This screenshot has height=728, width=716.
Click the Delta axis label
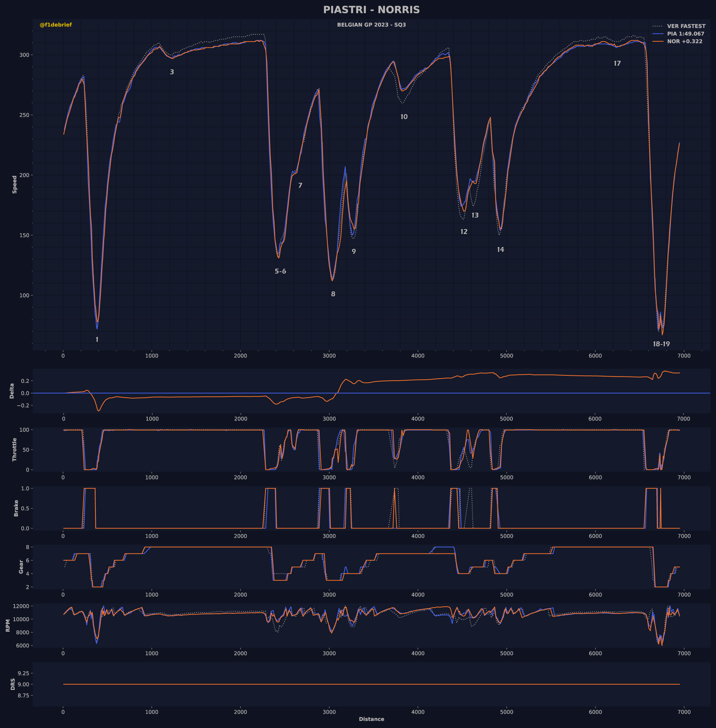click(x=12, y=391)
